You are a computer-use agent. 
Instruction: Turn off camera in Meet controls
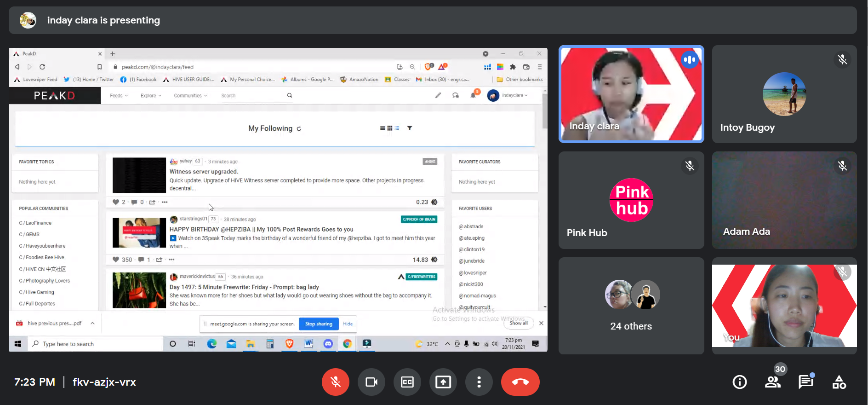371,382
